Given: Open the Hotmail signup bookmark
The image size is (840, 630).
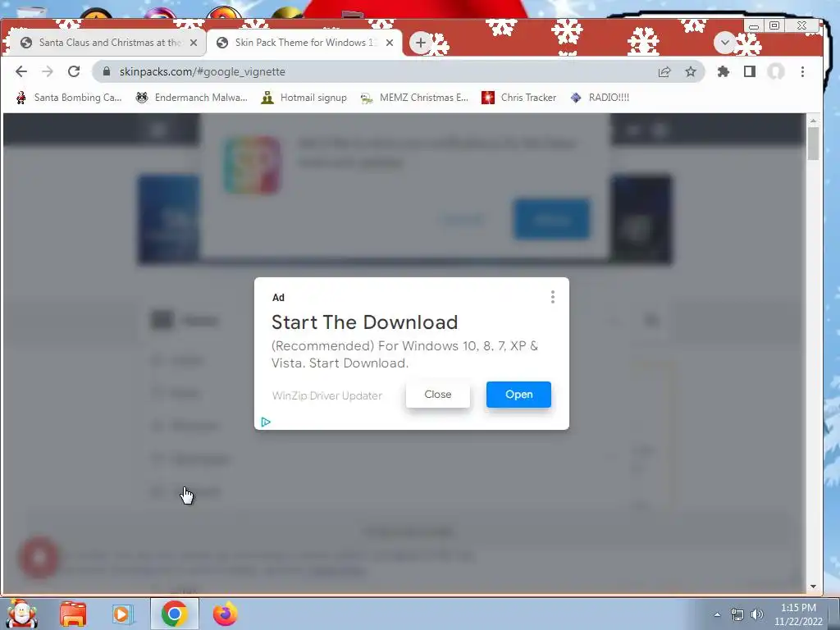Looking at the screenshot, I should click(304, 98).
